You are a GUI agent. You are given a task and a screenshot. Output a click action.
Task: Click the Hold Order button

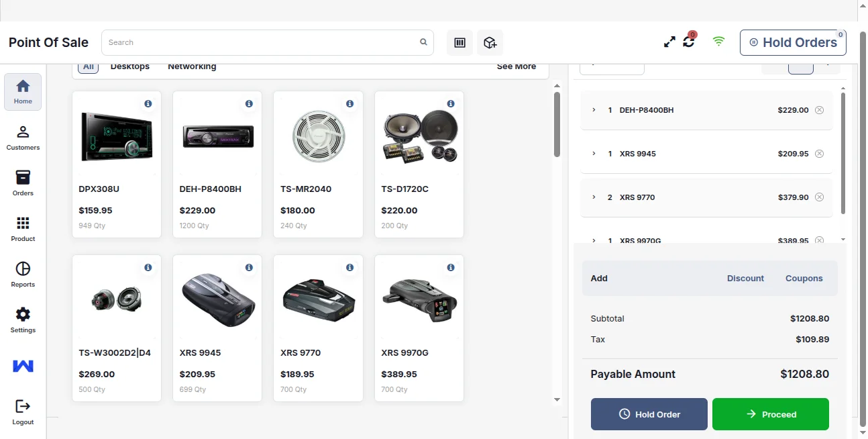pyautogui.click(x=649, y=414)
